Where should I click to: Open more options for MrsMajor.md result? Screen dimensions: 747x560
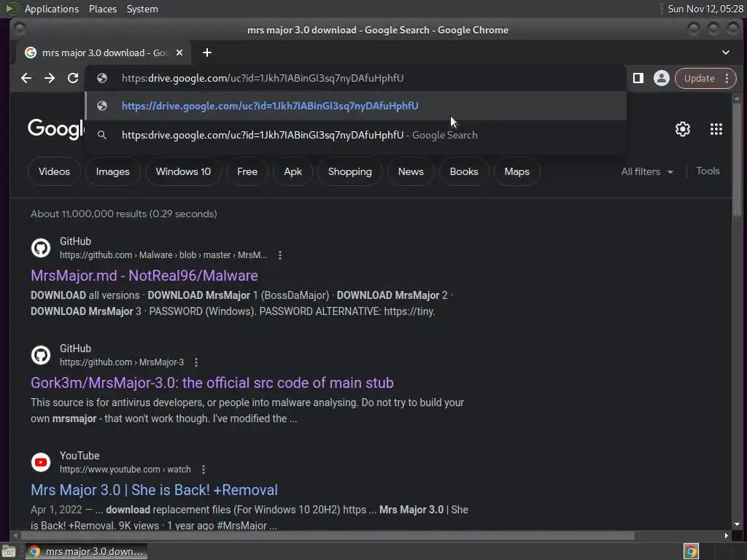point(280,255)
